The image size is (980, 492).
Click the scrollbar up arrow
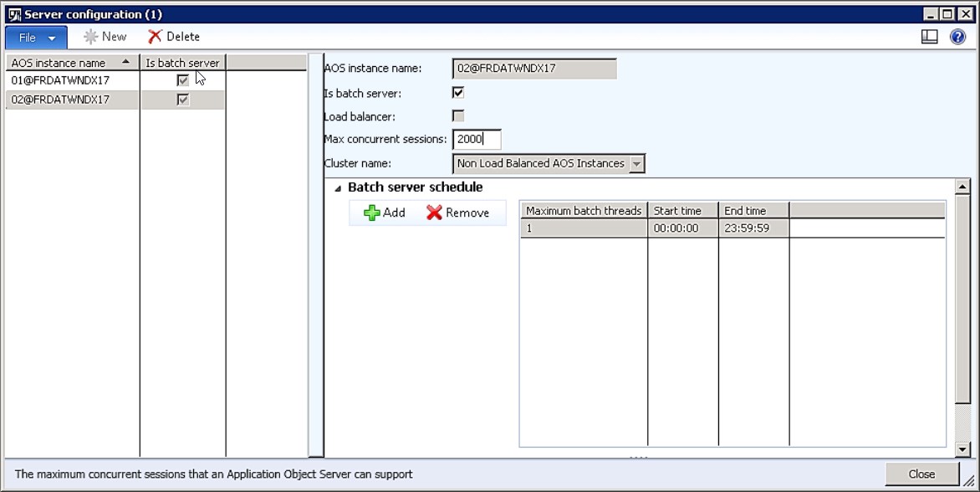pyautogui.click(x=962, y=187)
